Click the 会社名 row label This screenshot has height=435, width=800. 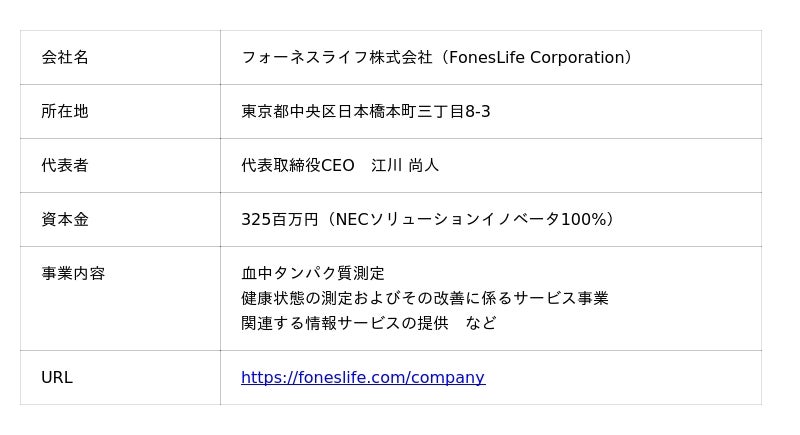coord(65,58)
